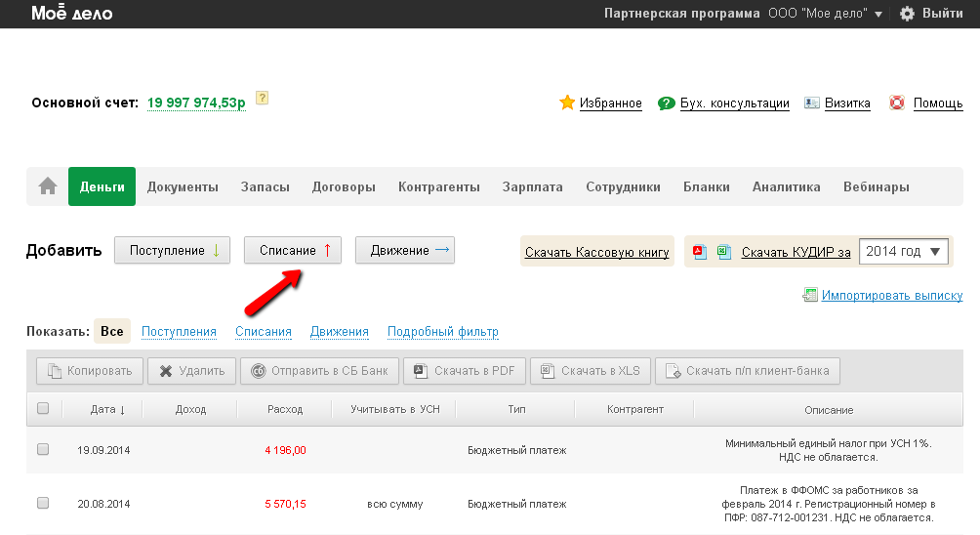Open Подробный фильтр

443,332
